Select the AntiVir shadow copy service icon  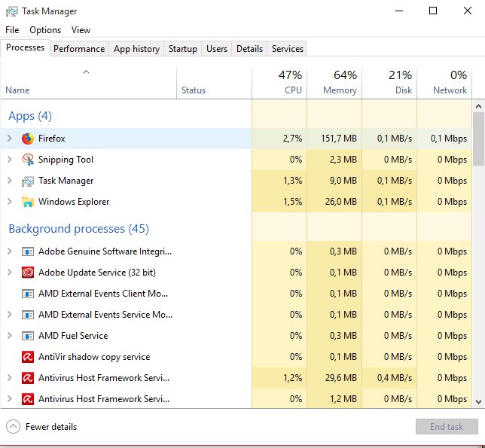pyautogui.click(x=28, y=357)
